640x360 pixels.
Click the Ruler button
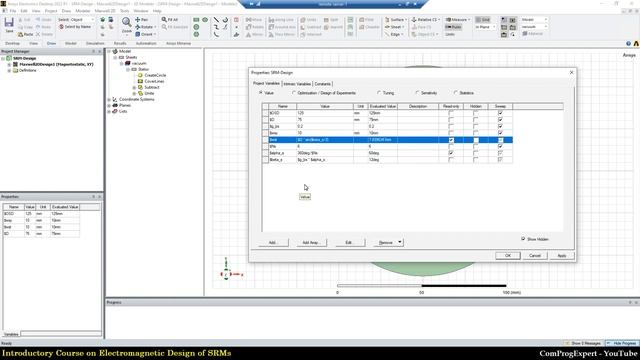click(453, 27)
